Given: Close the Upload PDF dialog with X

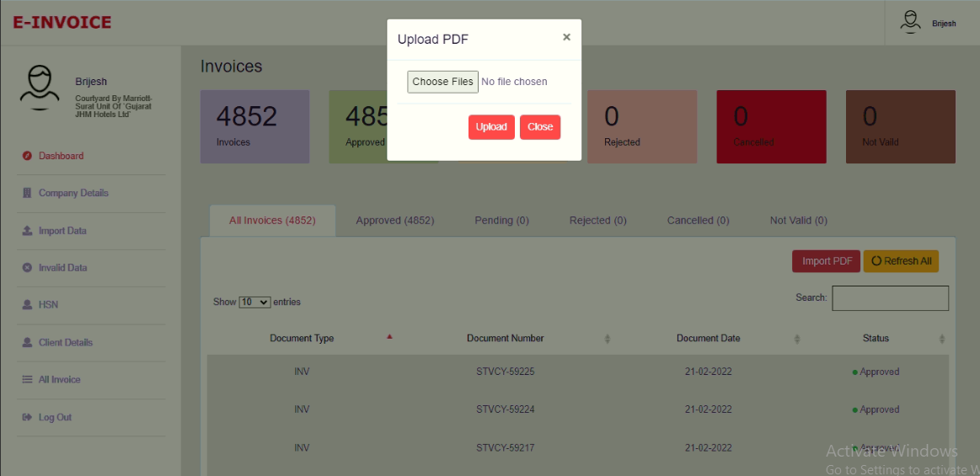Looking at the screenshot, I should [566, 37].
